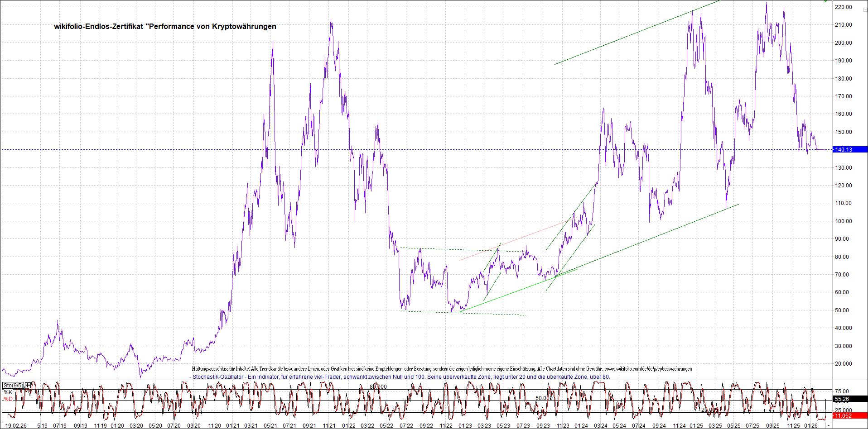Viewport: 868px width, 429px height.
Task: Click the black 55.26 stochastic value tag
Action: coord(849,399)
